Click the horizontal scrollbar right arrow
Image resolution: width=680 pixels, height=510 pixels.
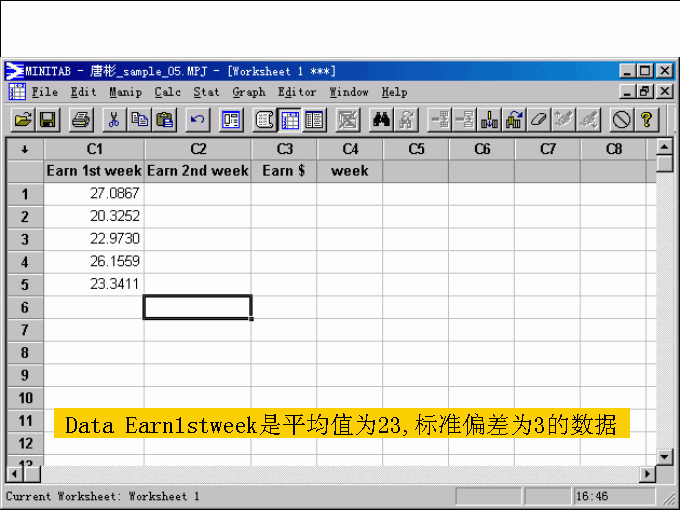(x=647, y=473)
